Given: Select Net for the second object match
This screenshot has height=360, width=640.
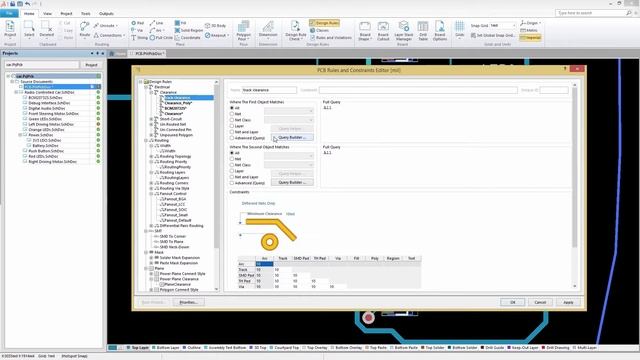Looking at the screenshot, I should [x=232, y=159].
